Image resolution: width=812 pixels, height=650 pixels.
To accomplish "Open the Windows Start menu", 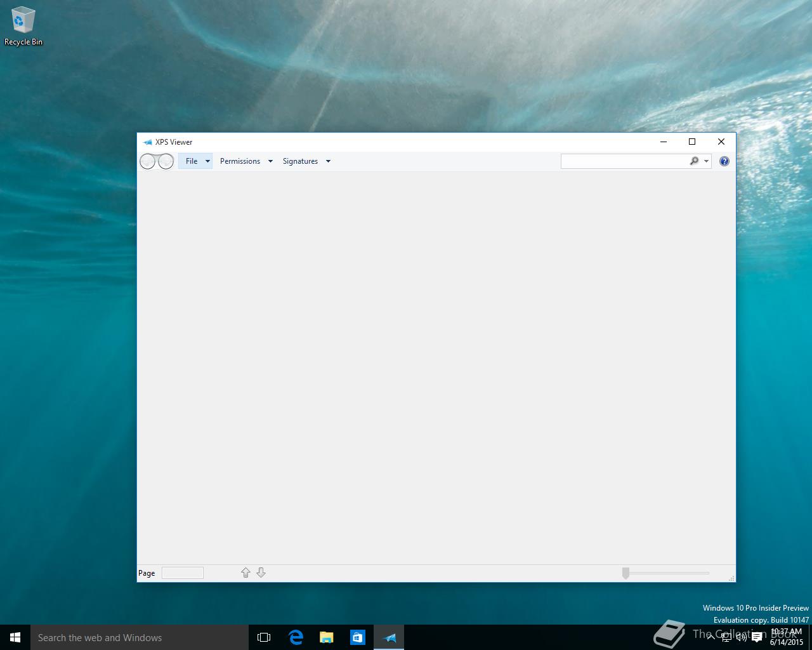I will click(x=15, y=637).
